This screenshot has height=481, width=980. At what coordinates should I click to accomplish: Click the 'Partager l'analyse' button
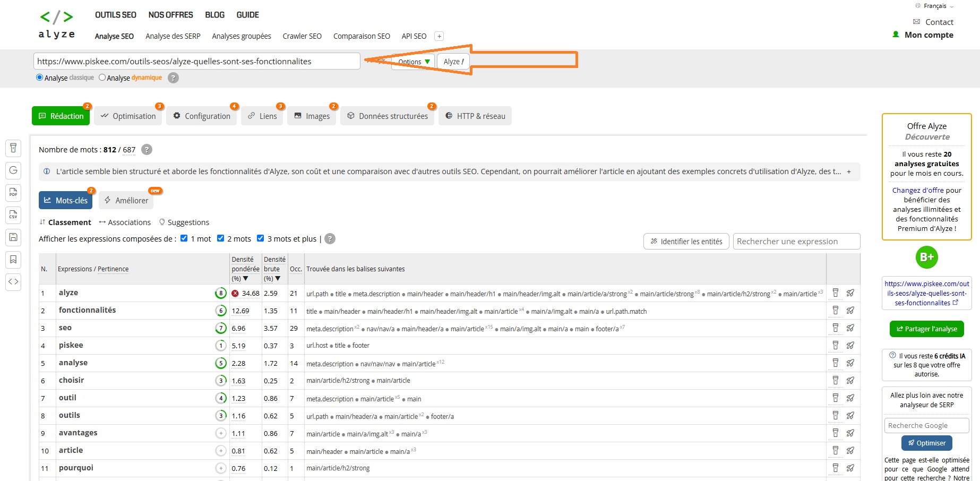(927, 329)
